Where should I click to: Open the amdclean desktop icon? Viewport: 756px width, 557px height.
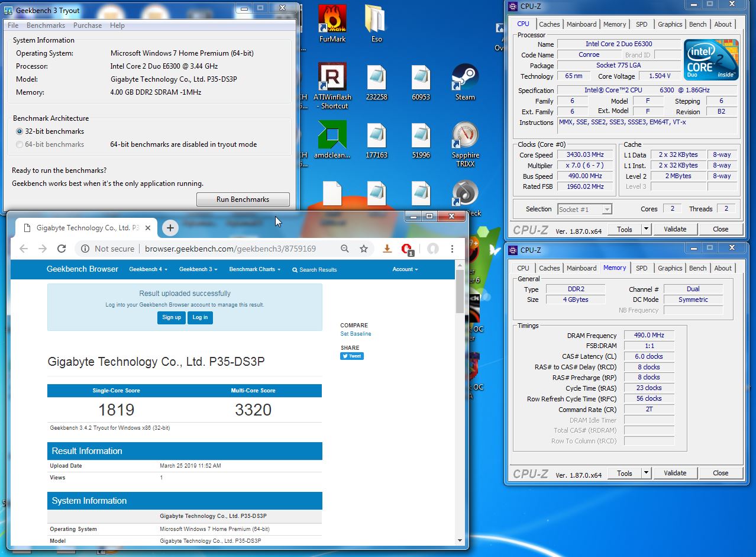(x=332, y=140)
